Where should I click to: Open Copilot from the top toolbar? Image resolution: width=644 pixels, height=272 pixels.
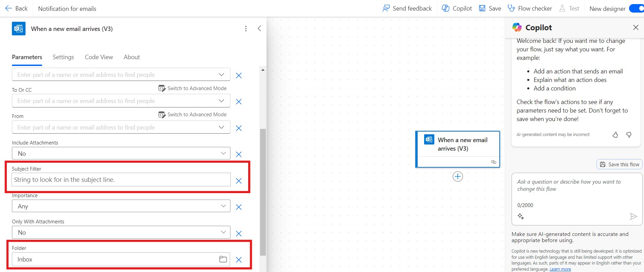tap(457, 8)
